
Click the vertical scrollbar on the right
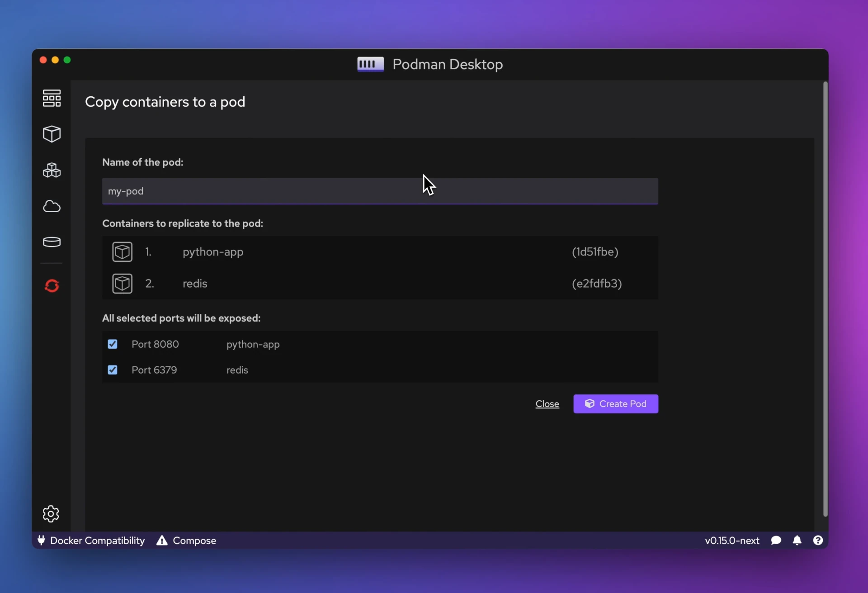click(x=825, y=299)
